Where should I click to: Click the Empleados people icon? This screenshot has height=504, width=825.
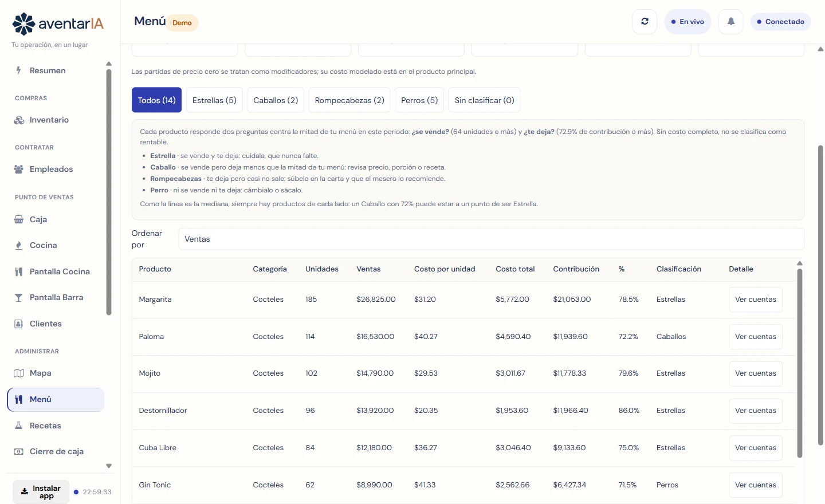[19, 169]
